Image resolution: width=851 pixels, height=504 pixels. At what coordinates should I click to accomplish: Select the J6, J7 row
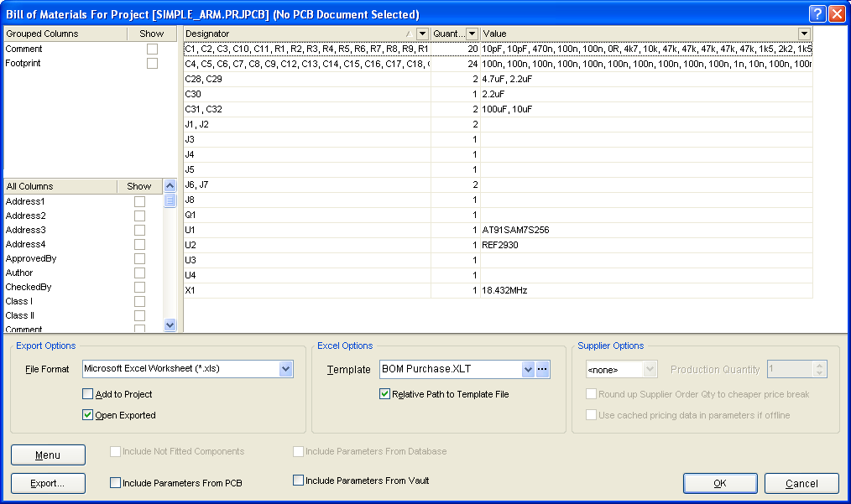498,185
